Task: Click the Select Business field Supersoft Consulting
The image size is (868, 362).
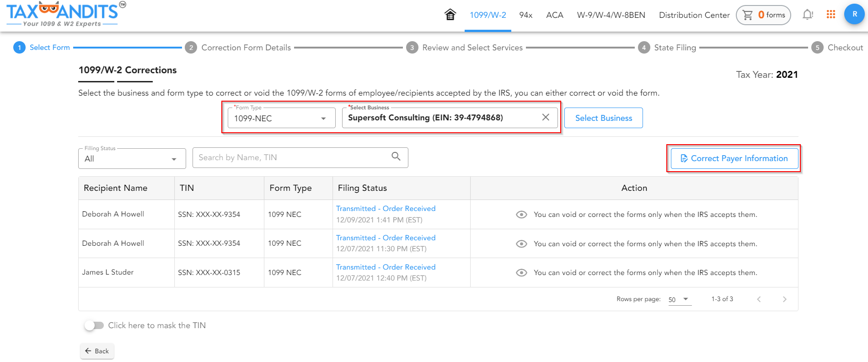Action: click(450, 118)
